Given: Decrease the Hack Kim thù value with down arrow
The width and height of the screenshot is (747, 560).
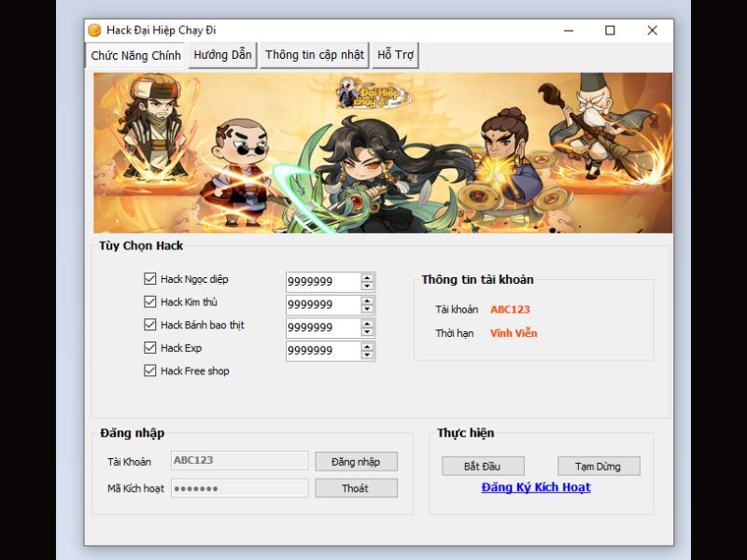Looking at the screenshot, I should [367, 309].
